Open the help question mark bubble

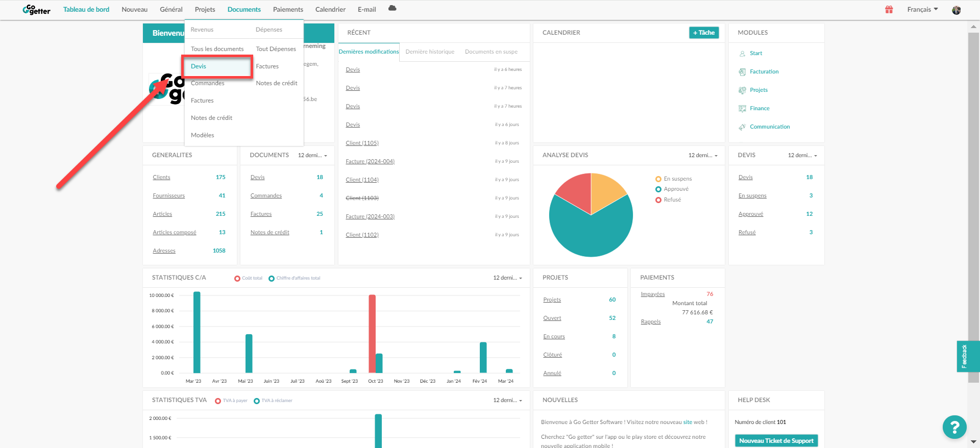click(x=954, y=427)
